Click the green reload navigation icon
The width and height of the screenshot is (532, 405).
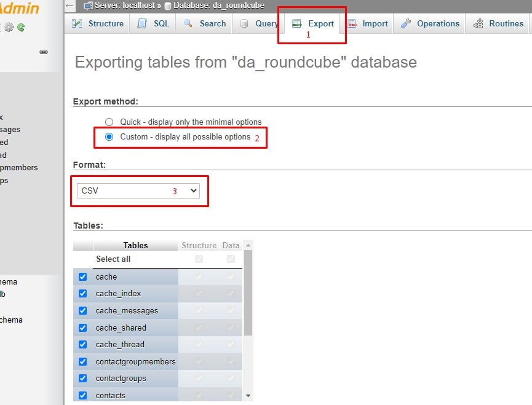pyautogui.click(x=21, y=28)
